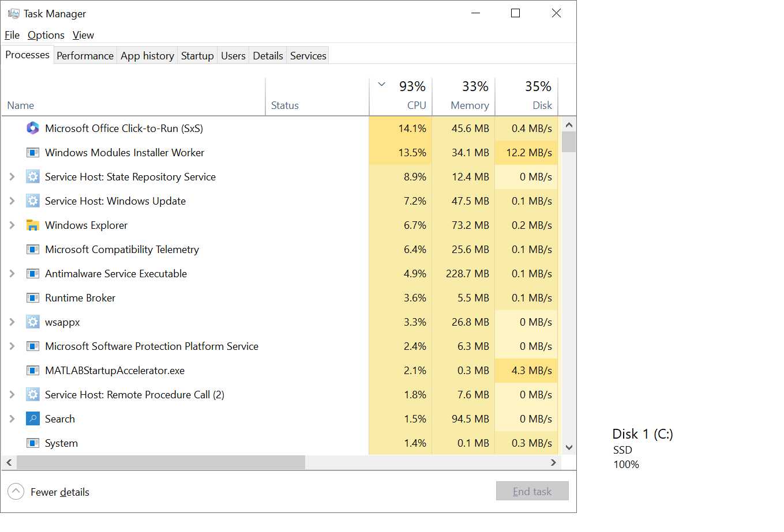
Task: Open the Options menu
Action: point(46,35)
